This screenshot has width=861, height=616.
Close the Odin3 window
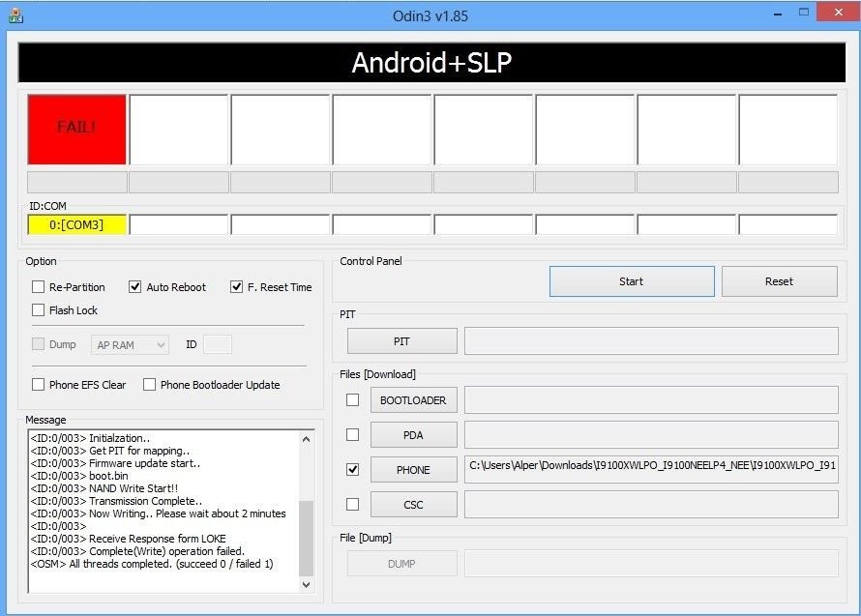click(x=838, y=12)
